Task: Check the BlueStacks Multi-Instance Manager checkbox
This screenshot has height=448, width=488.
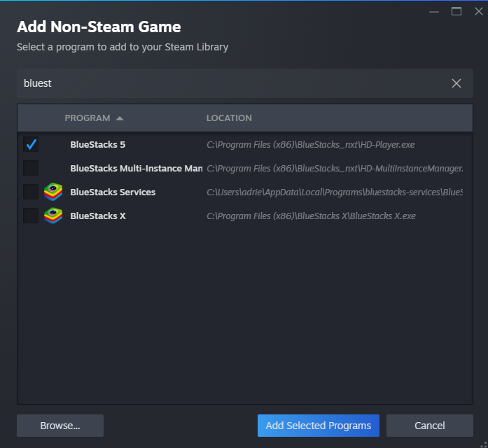Action: [x=31, y=168]
